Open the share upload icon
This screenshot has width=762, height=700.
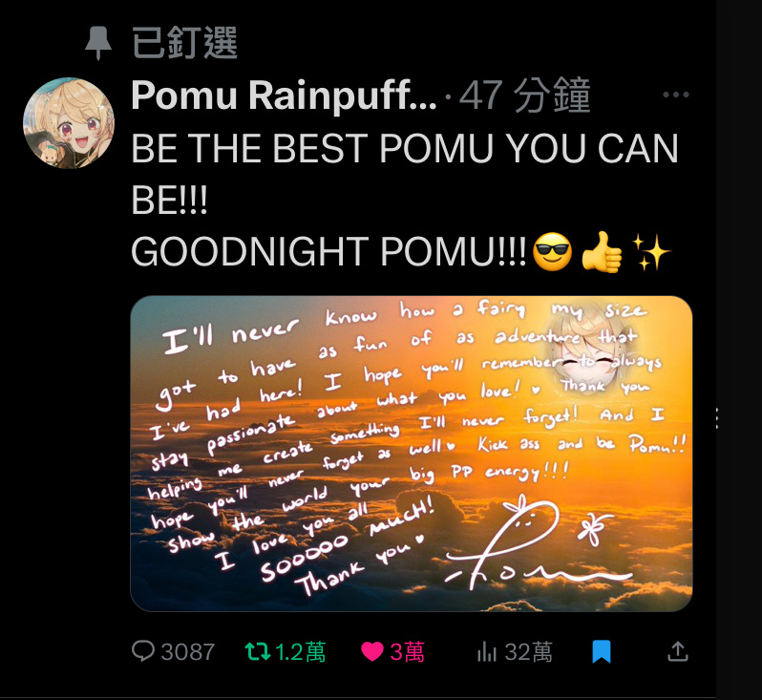click(678, 651)
